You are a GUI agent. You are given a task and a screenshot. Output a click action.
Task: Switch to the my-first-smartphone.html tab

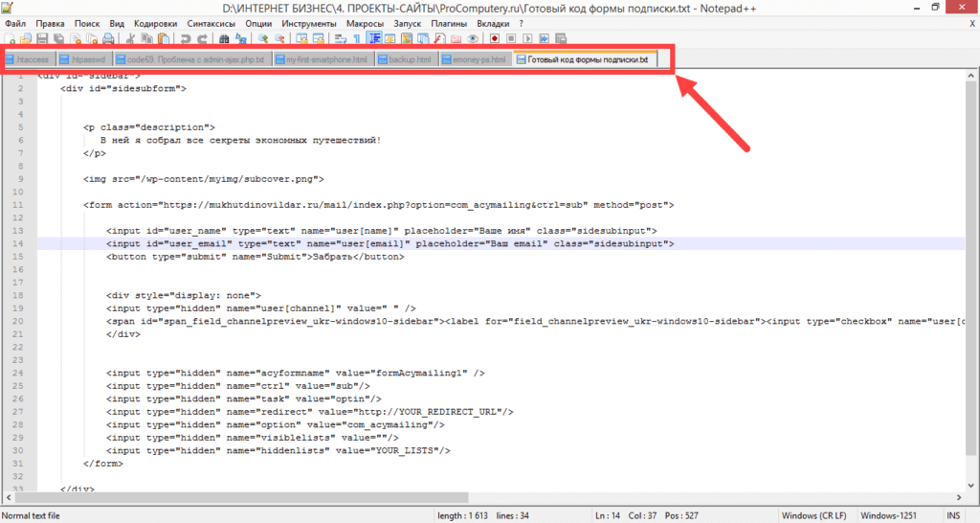(326, 59)
